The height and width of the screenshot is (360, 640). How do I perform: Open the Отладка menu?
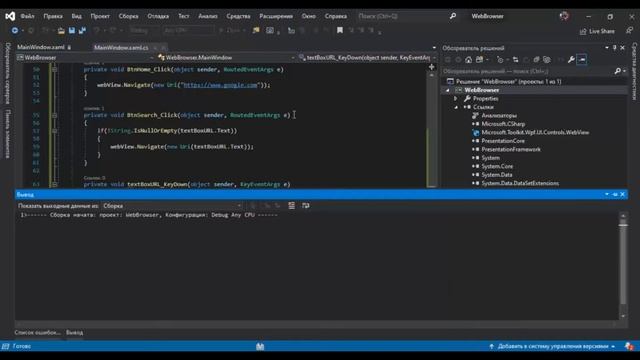(x=158, y=16)
